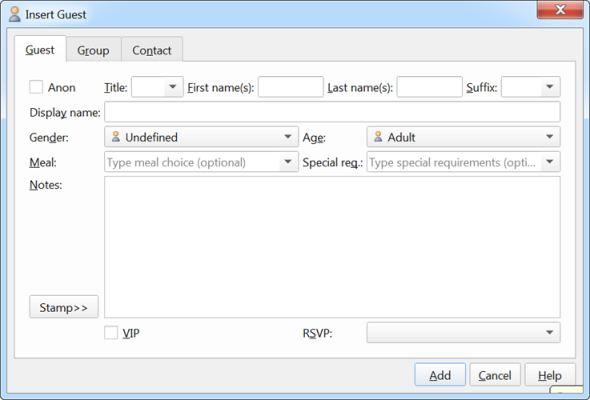590x400 pixels.
Task: Enable the VIP checkbox
Action: pos(111,333)
